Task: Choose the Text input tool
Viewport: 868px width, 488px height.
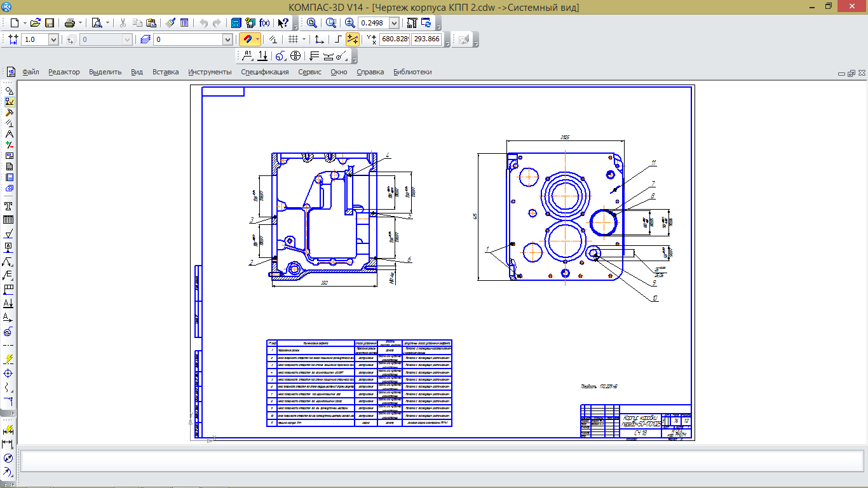Action: click(9, 206)
